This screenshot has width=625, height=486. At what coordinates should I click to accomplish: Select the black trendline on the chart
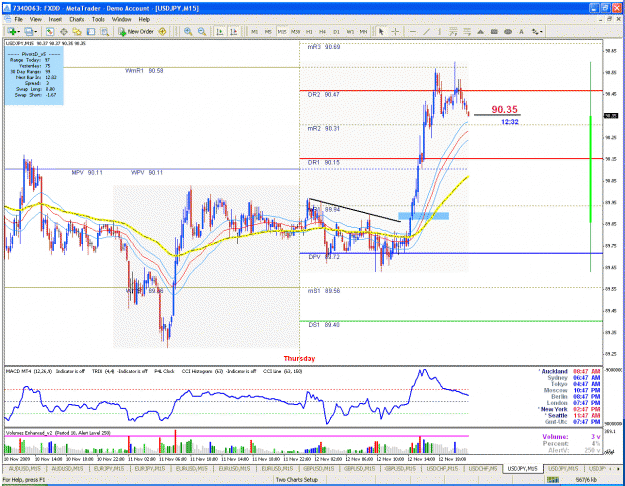pyautogui.click(x=355, y=210)
